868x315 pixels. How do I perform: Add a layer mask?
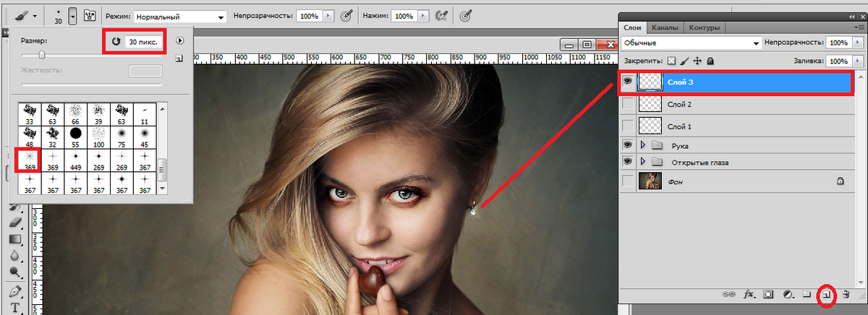pos(769,295)
